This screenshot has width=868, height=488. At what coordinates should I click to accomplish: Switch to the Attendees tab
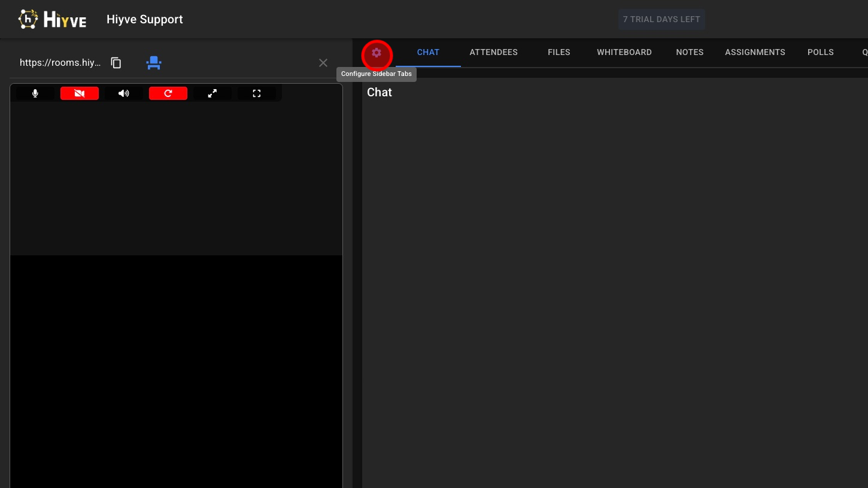coord(493,53)
